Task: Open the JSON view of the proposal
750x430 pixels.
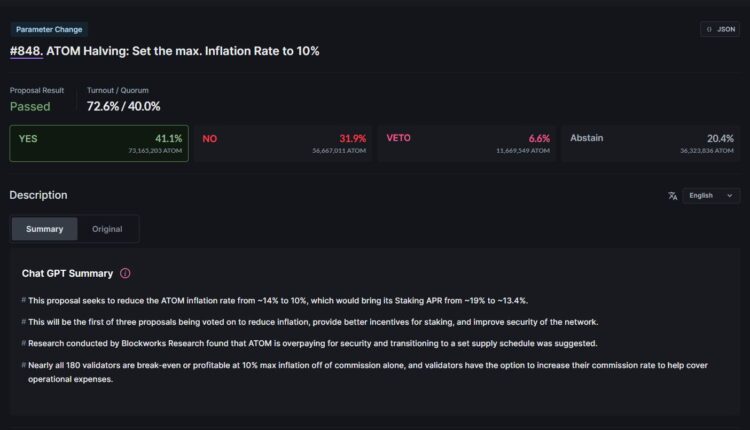Action: [x=719, y=29]
